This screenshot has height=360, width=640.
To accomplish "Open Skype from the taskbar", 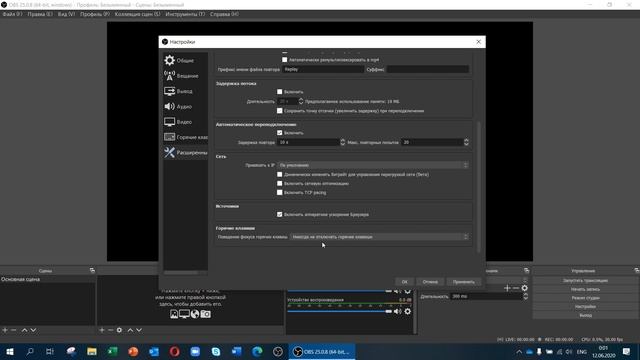I will point(216,351).
